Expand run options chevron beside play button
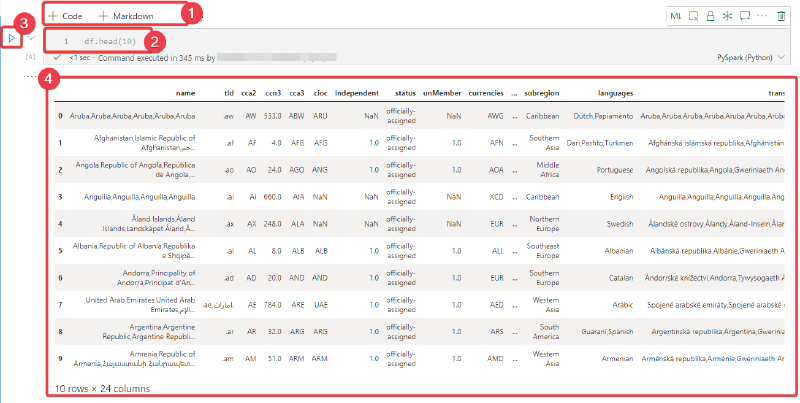The height and width of the screenshot is (403, 800). [31, 38]
